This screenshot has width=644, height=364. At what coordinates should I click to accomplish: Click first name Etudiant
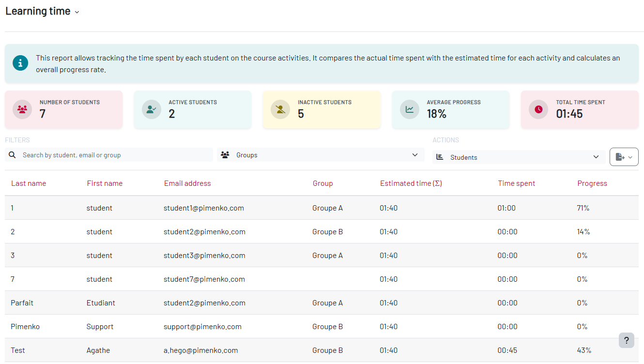click(x=101, y=303)
